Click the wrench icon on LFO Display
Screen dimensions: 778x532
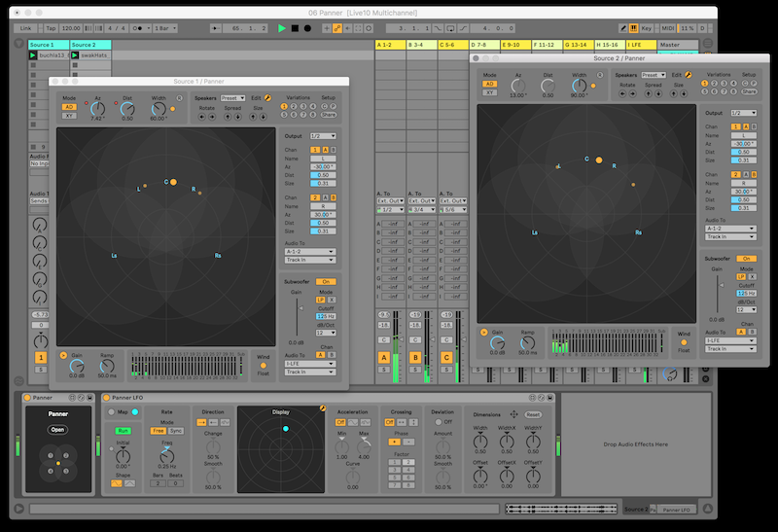coord(323,408)
